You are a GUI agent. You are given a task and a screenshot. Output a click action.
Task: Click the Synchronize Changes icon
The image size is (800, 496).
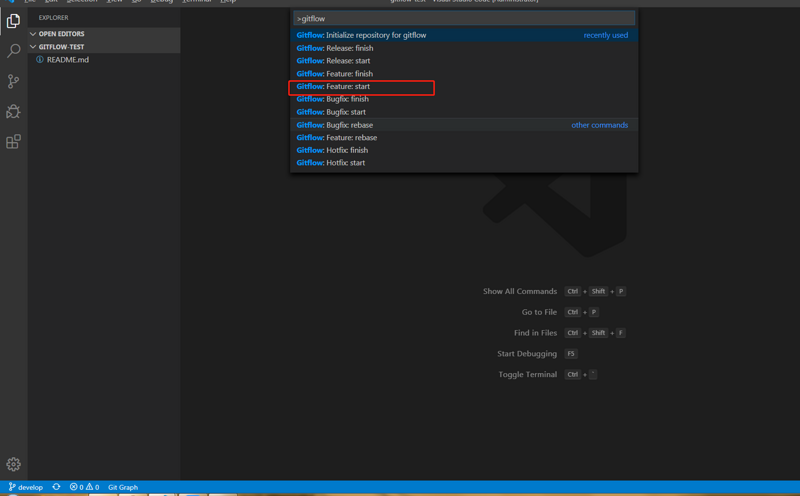click(56, 487)
